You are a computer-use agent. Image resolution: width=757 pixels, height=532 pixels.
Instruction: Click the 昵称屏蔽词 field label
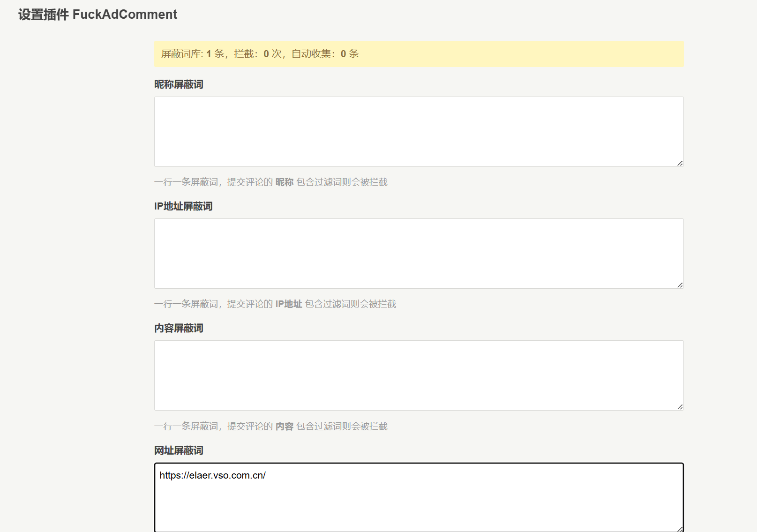[179, 84]
